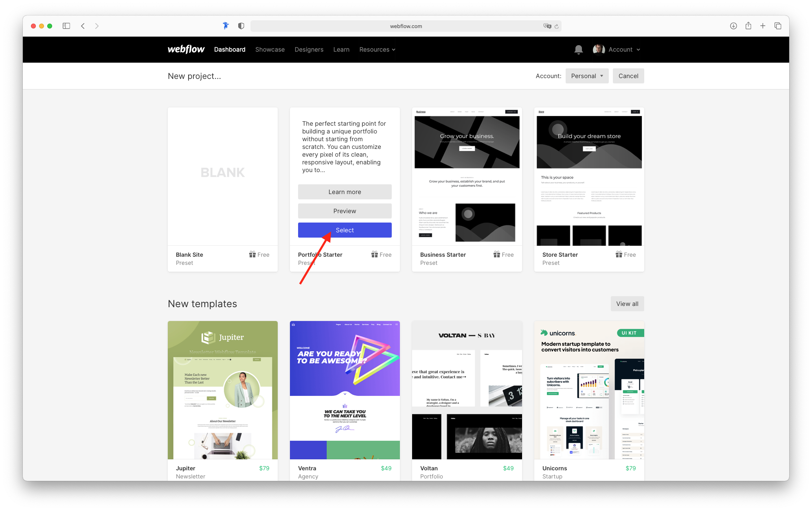The image size is (812, 511).
Task: Click the Jupiter template thumbnail
Action: pyautogui.click(x=222, y=390)
